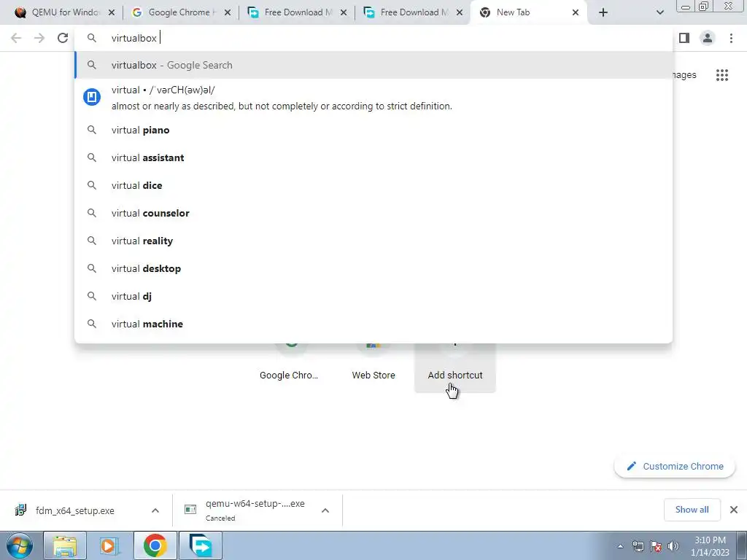Go back to previous page
The image size is (747, 560).
click(16, 38)
